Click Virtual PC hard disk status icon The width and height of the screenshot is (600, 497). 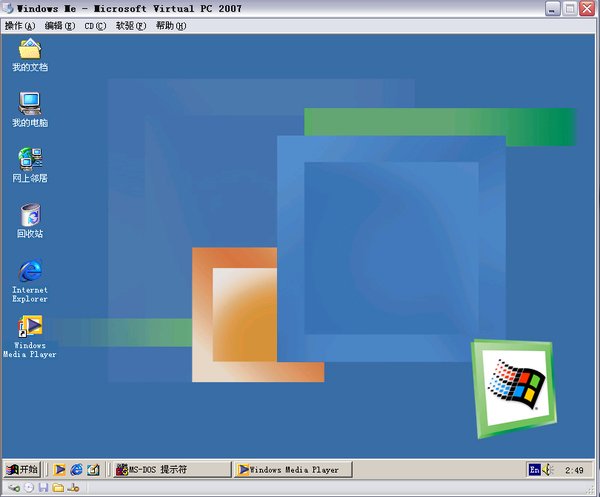pyautogui.click(x=14, y=488)
